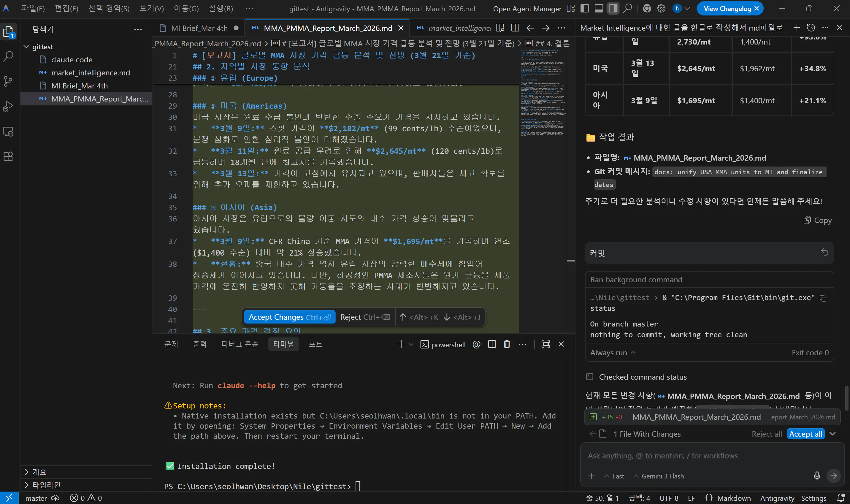Start voice input with microphone icon
Image resolution: width=850 pixels, height=504 pixels.
[x=817, y=476]
